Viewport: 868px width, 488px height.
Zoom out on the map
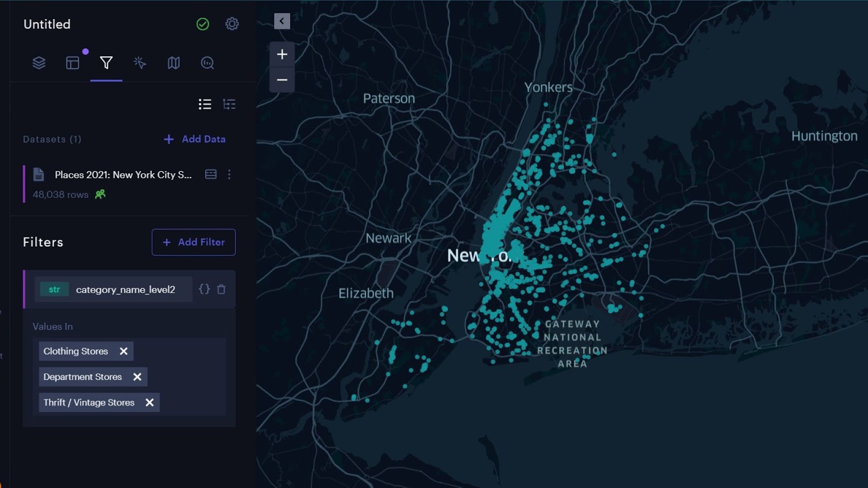(282, 80)
